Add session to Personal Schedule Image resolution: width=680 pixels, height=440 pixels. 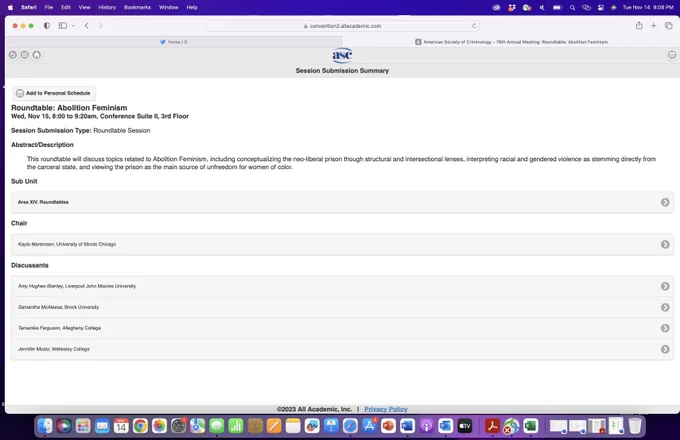54,93
